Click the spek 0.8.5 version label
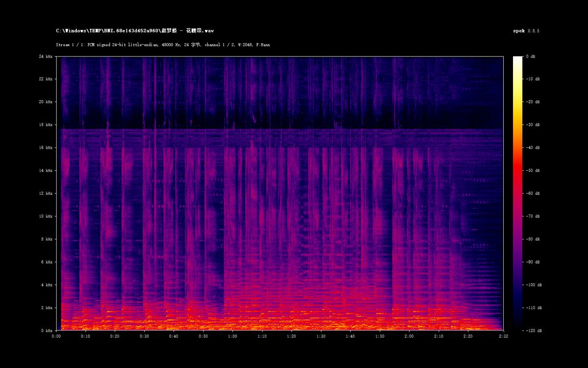 coord(526,31)
